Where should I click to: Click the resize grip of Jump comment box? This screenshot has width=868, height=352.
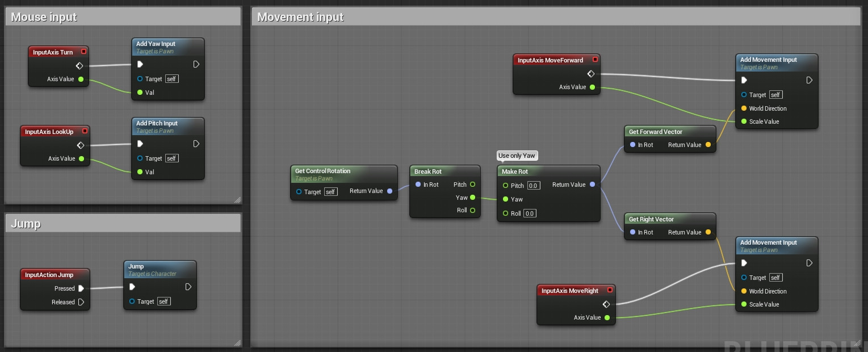(237, 342)
